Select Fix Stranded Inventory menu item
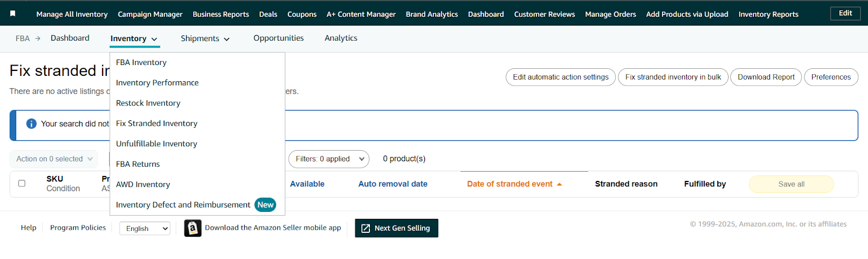 [157, 123]
